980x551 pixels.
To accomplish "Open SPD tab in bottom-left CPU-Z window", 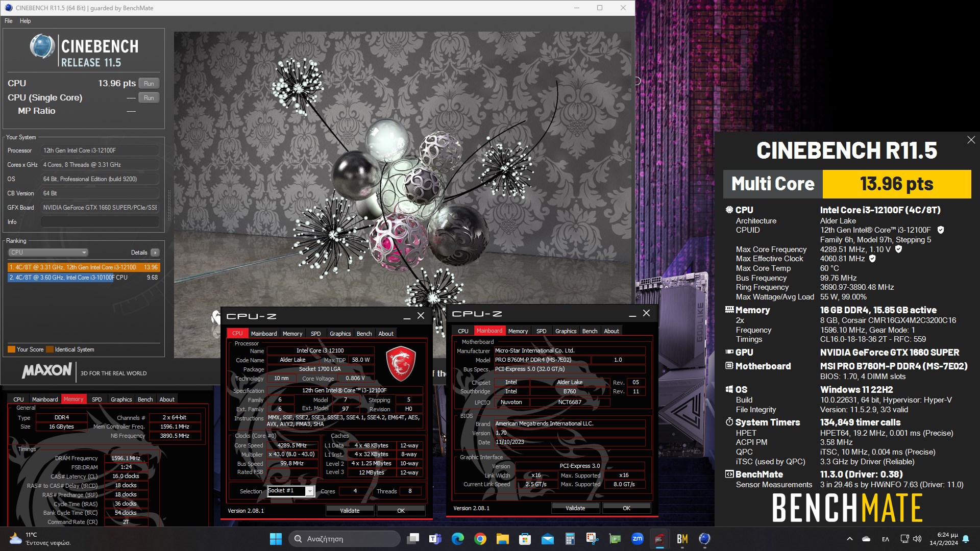I will click(x=96, y=399).
